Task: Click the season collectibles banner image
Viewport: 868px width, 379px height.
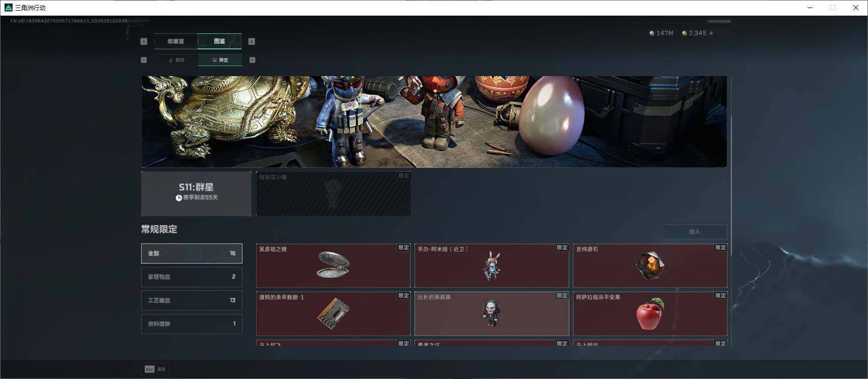Action: (434, 121)
